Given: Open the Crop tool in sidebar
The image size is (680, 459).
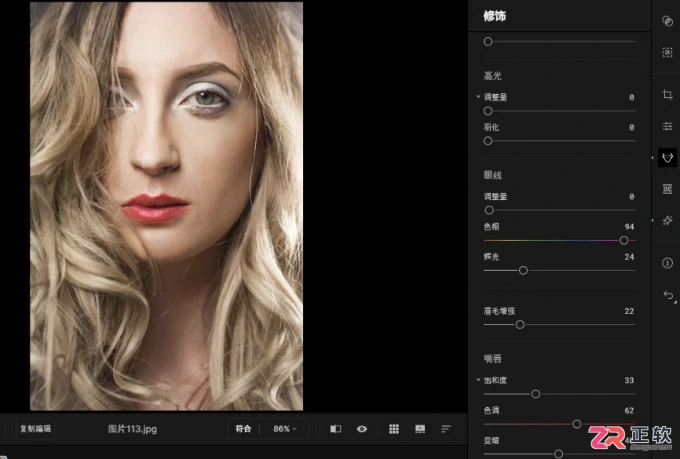Looking at the screenshot, I should [667, 95].
